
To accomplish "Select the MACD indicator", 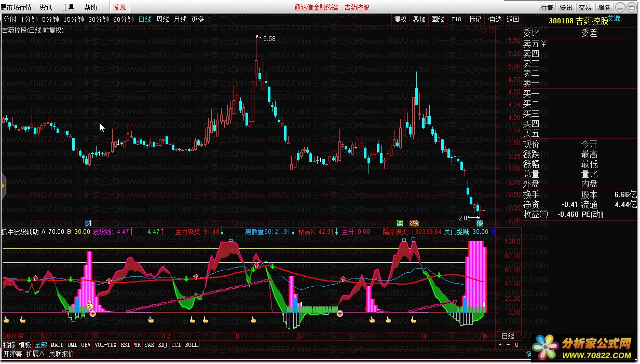I will click(57, 345).
